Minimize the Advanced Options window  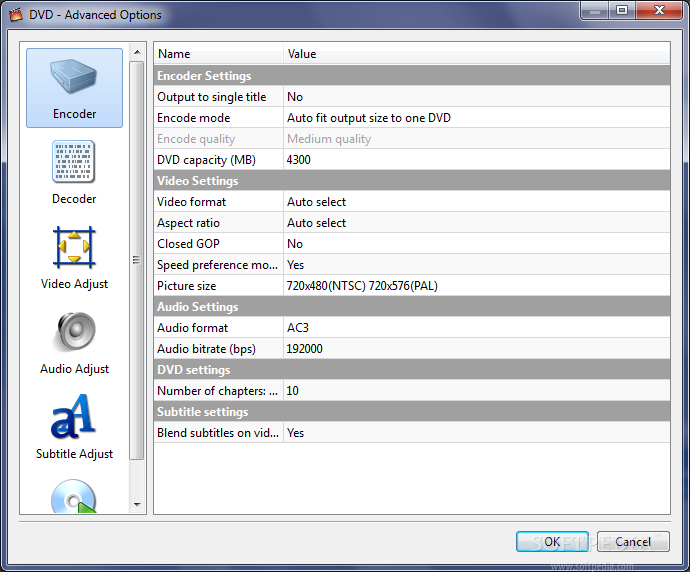595,10
